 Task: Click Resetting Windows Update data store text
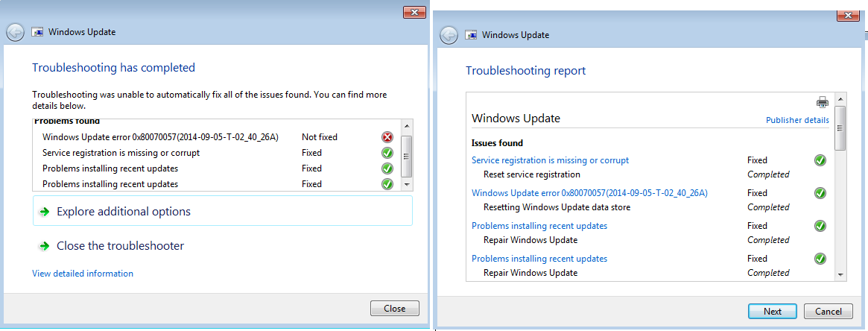tap(557, 207)
